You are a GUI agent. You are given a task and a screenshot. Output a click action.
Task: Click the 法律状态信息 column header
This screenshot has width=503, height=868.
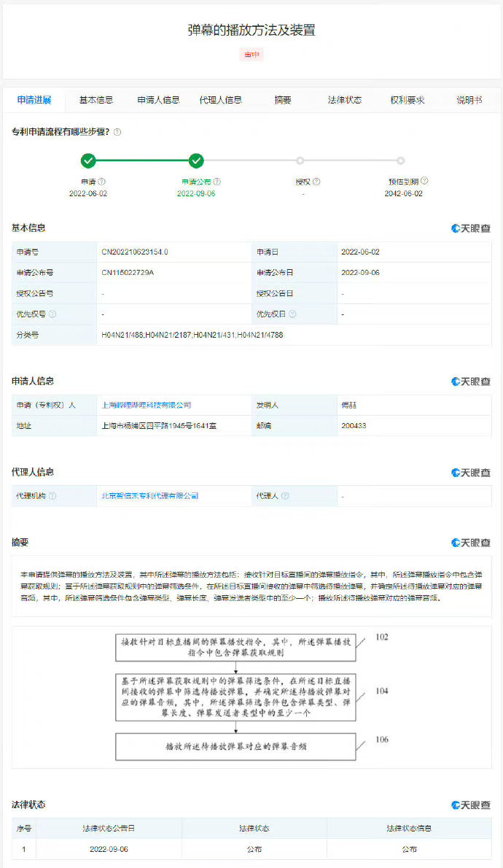(x=409, y=828)
